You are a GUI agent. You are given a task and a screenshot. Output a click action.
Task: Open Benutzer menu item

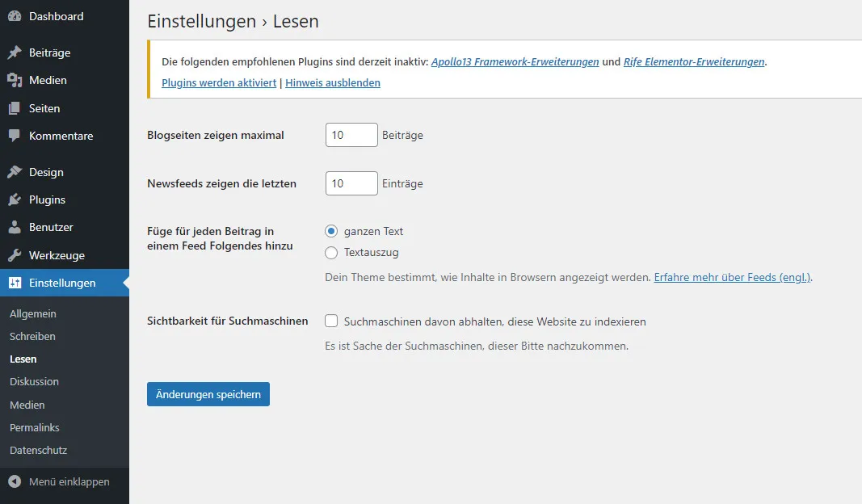click(65, 227)
